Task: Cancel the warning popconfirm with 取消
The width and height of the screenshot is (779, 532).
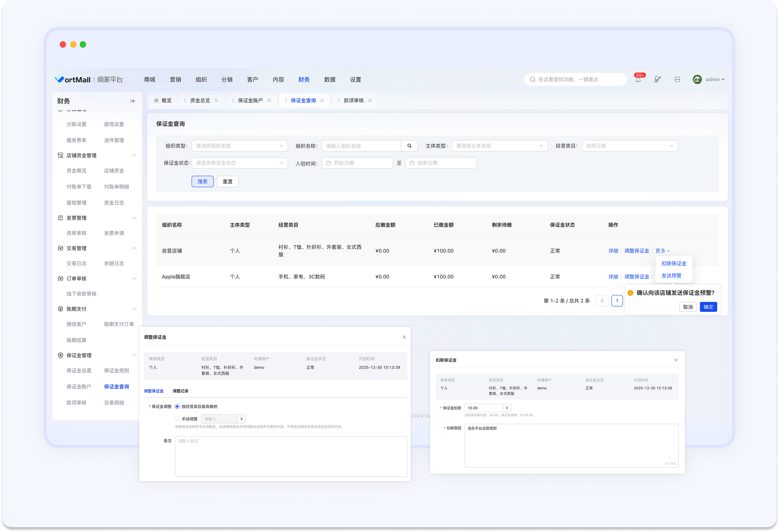Action: (x=688, y=307)
